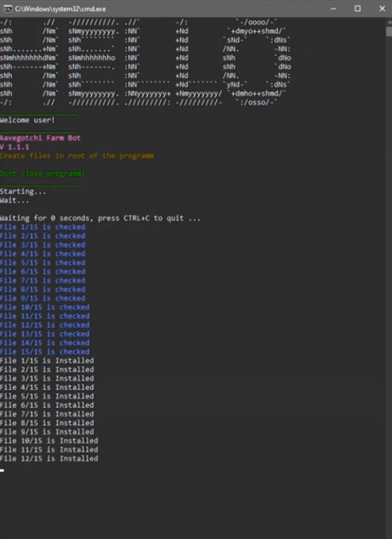Screen dimensions: 392x539
Task: Click 'File 7/15 is checked' line
Action: point(42,281)
